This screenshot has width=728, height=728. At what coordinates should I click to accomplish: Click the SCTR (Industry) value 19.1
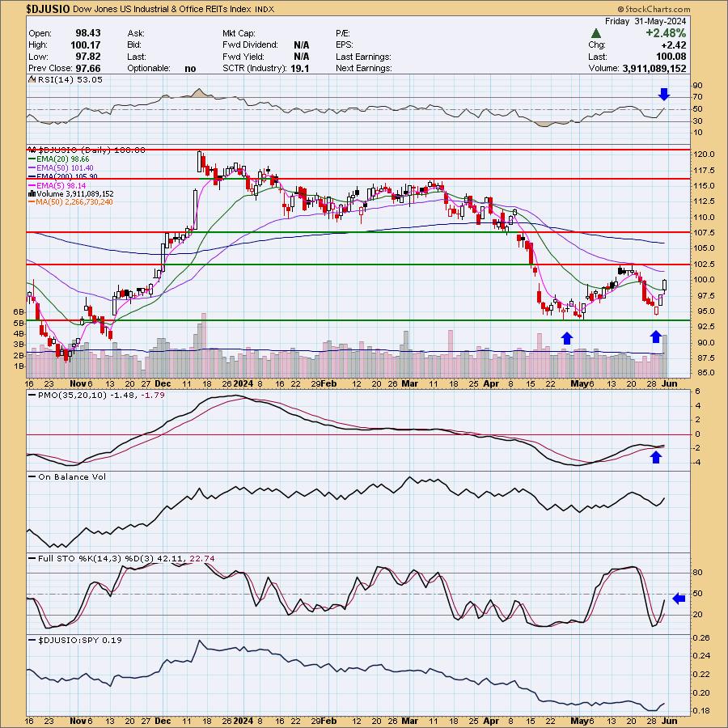pyautogui.click(x=300, y=68)
